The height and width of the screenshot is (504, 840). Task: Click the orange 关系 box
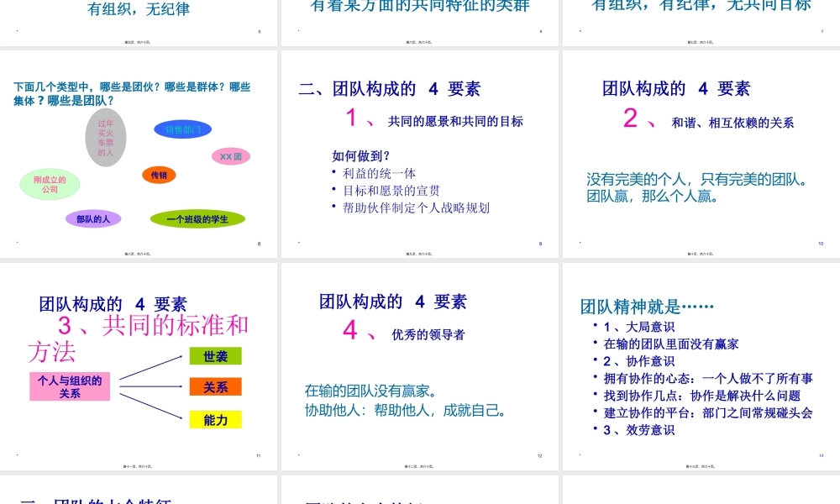214,387
